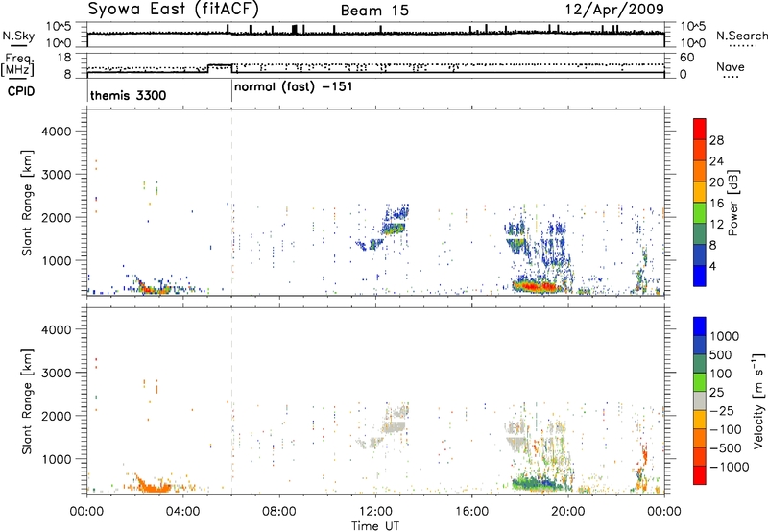This screenshot has width=768, height=532.
Task: Click the date '12/Apr/2009'
Action: tap(614, 10)
